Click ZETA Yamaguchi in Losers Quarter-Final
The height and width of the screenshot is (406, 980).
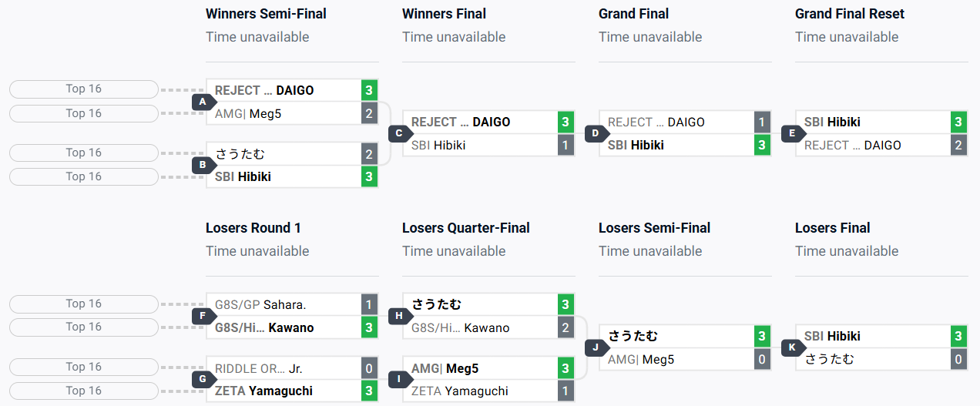(x=479, y=391)
